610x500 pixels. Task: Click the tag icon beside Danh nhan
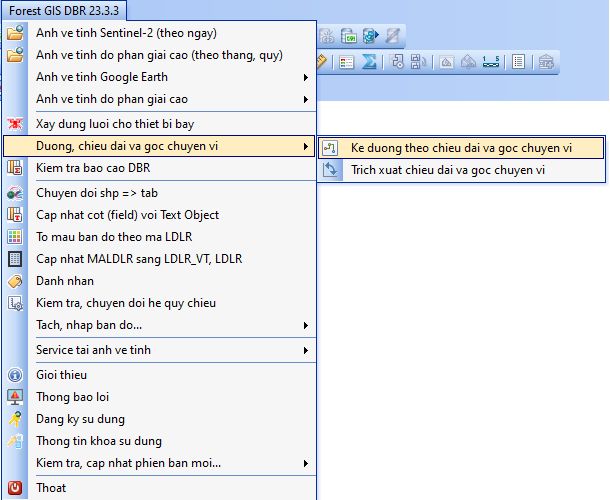[15, 281]
